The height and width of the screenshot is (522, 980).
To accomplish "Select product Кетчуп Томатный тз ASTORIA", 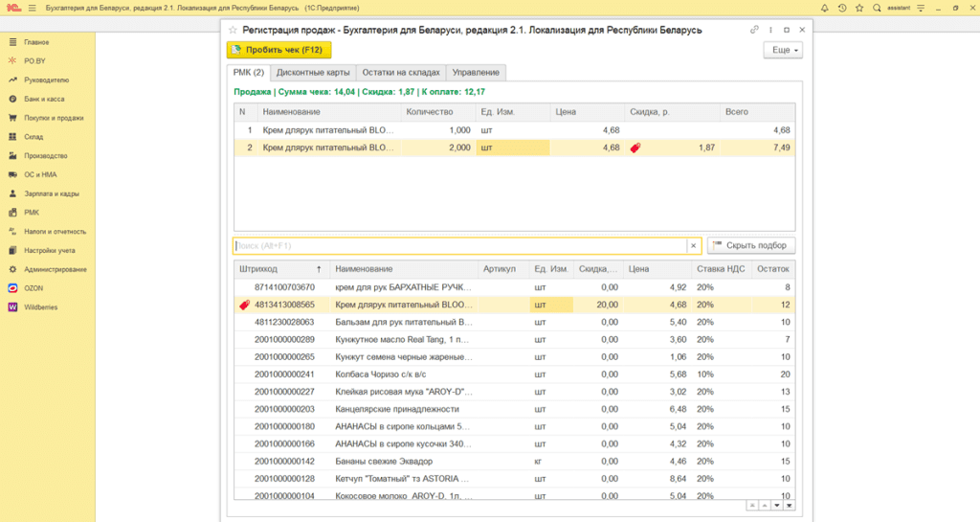I will pyautogui.click(x=514, y=479).
